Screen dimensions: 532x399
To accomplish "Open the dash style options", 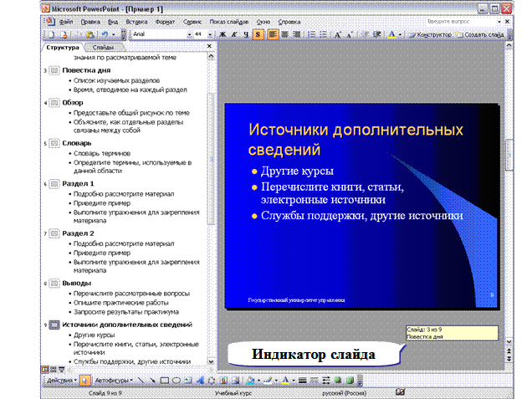I will click(315, 381).
